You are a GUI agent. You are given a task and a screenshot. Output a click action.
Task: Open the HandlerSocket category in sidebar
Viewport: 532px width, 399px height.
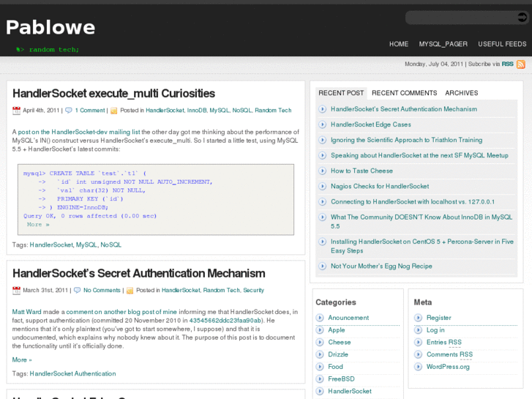point(350,391)
